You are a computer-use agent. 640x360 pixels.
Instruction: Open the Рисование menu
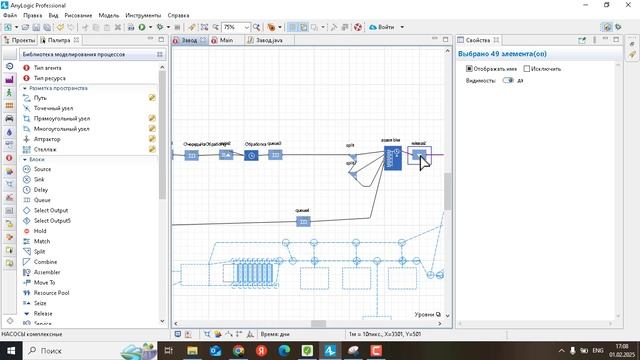click(x=78, y=15)
